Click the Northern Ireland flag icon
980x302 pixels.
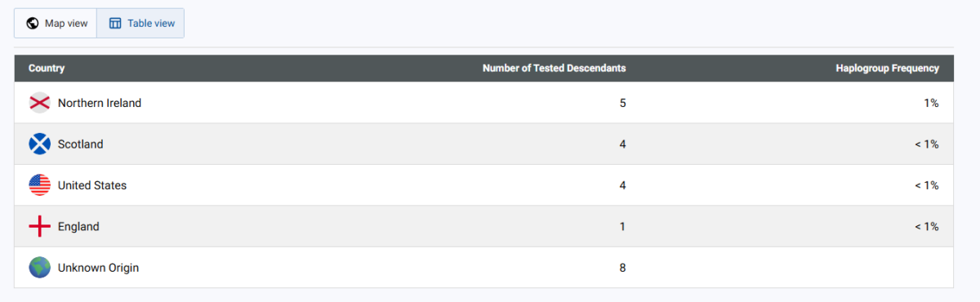40,103
